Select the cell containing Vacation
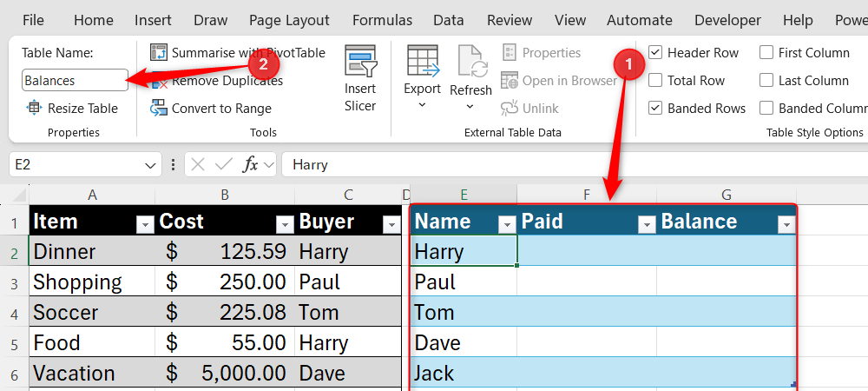The height and width of the screenshot is (391, 868). 93,373
